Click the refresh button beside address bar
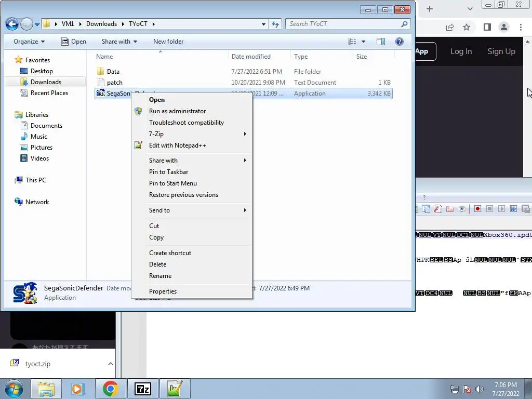 click(275, 24)
